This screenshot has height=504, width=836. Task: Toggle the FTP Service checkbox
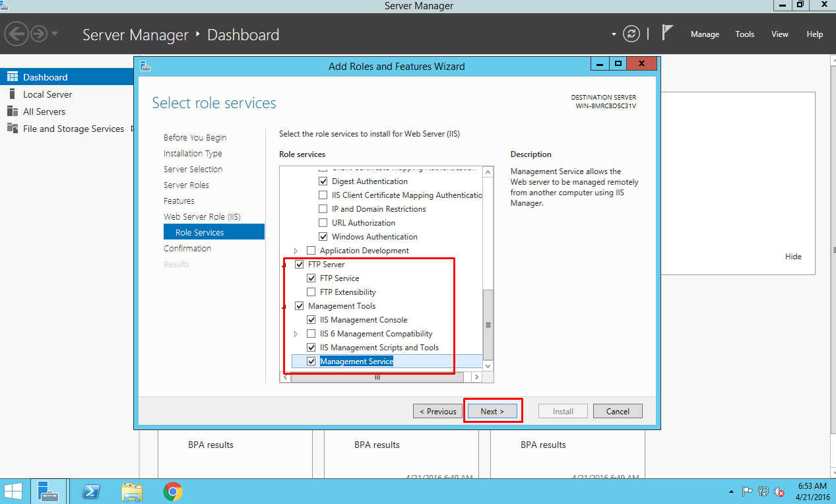tap(311, 278)
